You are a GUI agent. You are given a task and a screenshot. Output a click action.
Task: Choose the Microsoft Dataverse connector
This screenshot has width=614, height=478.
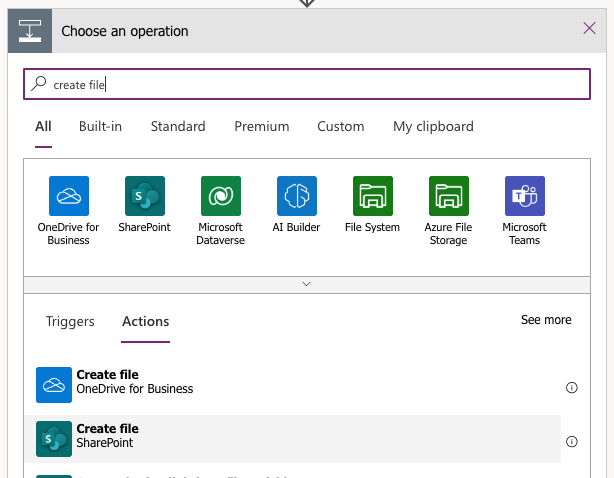pos(220,196)
